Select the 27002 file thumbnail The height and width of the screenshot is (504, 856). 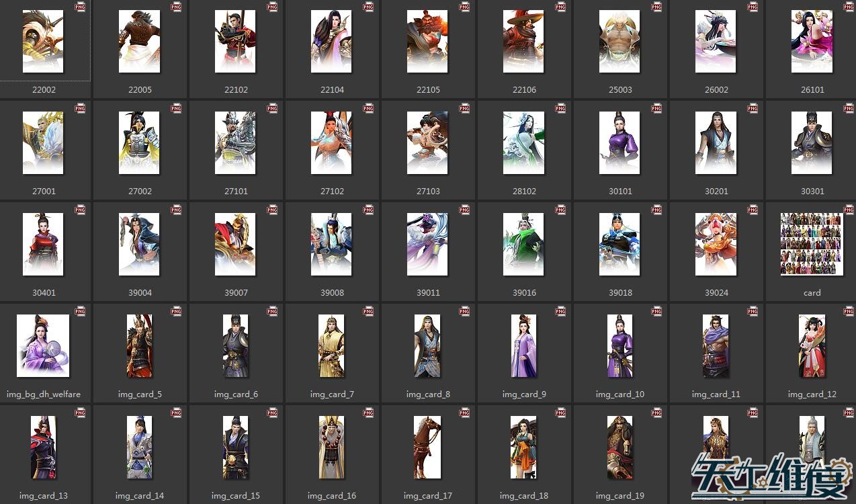pyautogui.click(x=139, y=143)
